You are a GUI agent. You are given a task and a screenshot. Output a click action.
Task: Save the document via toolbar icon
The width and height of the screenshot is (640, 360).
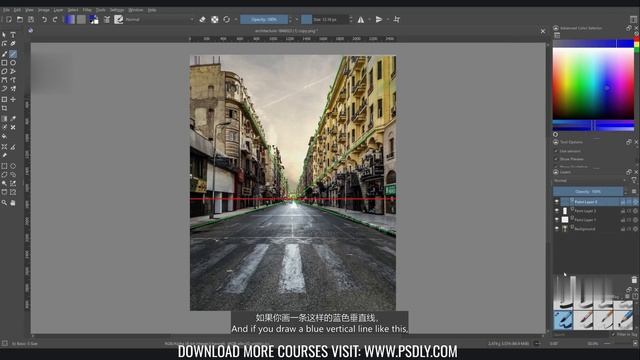click(x=31, y=19)
